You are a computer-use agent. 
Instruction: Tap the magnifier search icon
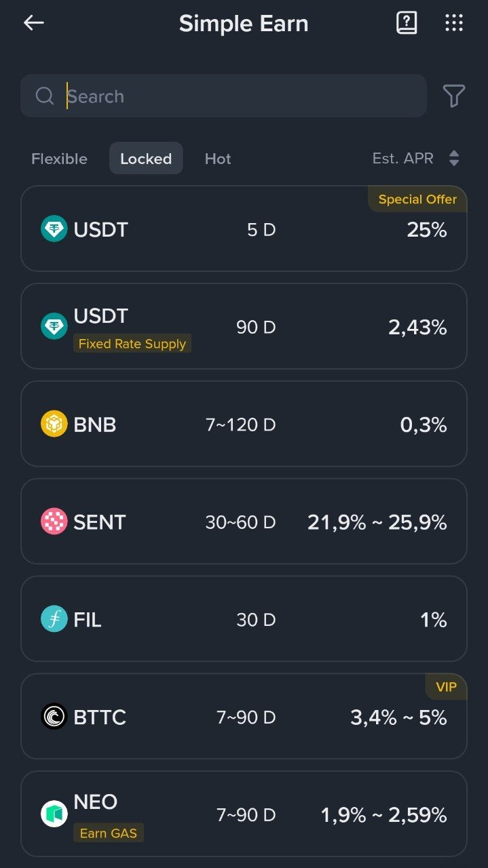click(45, 96)
